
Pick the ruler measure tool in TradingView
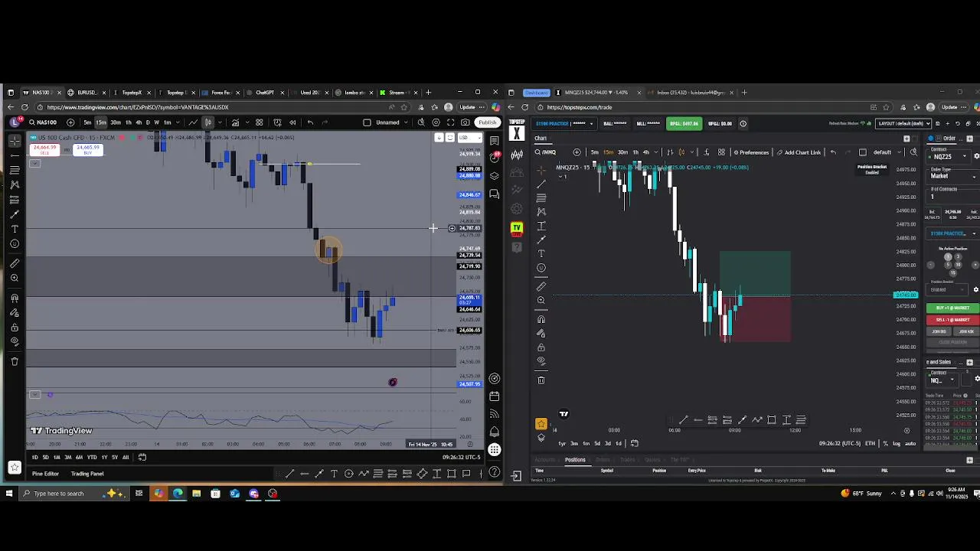(x=15, y=263)
